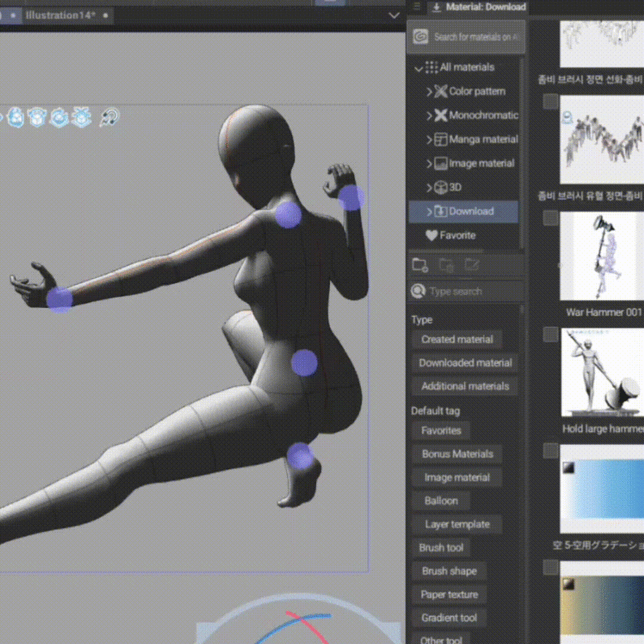Open Favorite in the materials tree
This screenshot has width=644, height=644.
457,235
